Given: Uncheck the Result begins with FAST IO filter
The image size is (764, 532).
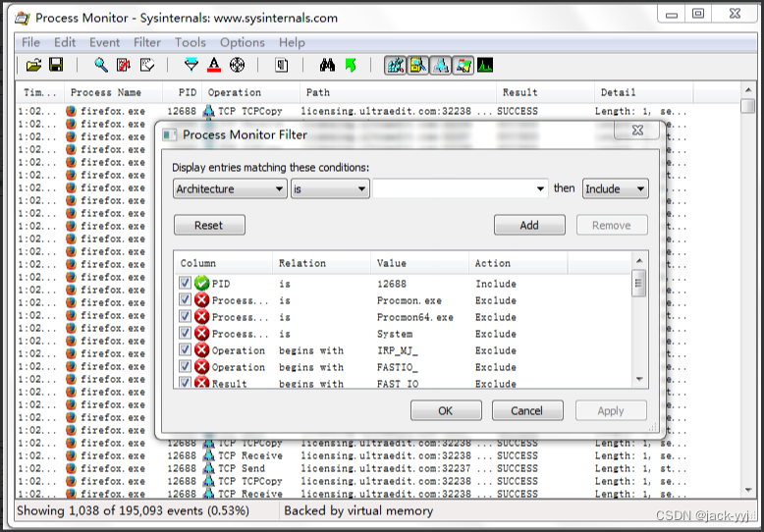Looking at the screenshot, I should [x=185, y=383].
